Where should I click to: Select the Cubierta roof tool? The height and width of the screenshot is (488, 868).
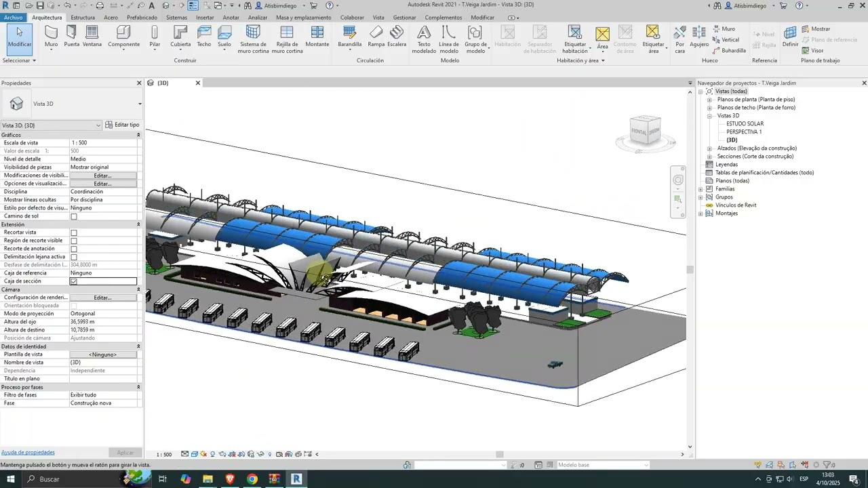(x=180, y=37)
